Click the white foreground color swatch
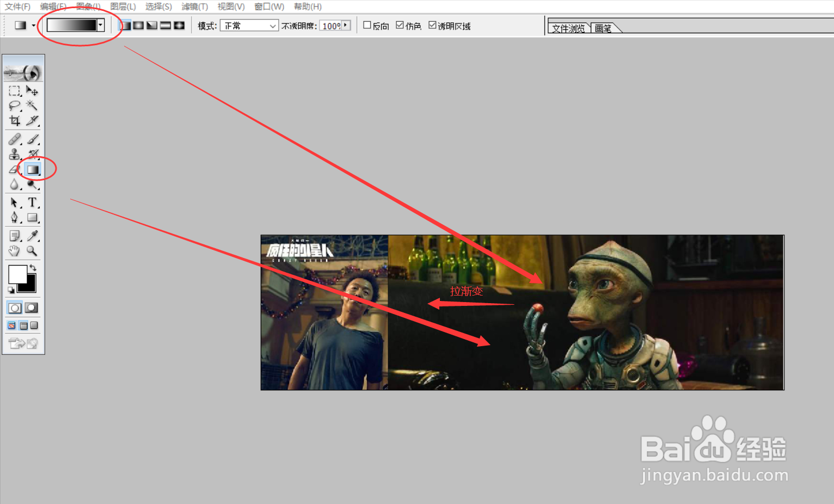Image resolution: width=834 pixels, height=504 pixels. coord(17,274)
